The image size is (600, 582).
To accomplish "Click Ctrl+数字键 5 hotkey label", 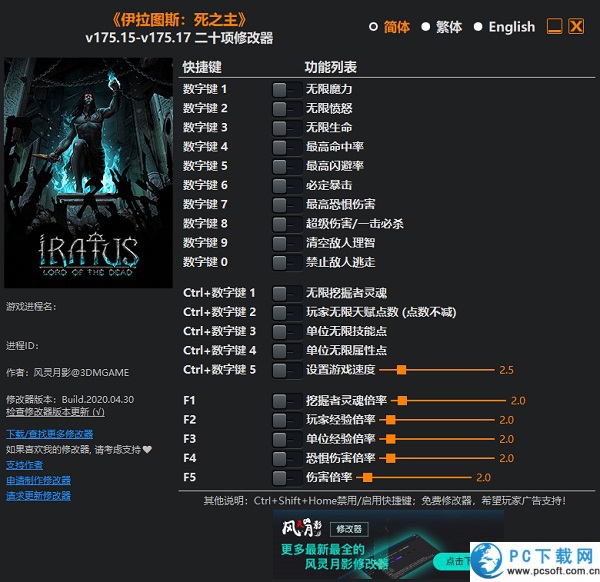I will tap(219, 370).
